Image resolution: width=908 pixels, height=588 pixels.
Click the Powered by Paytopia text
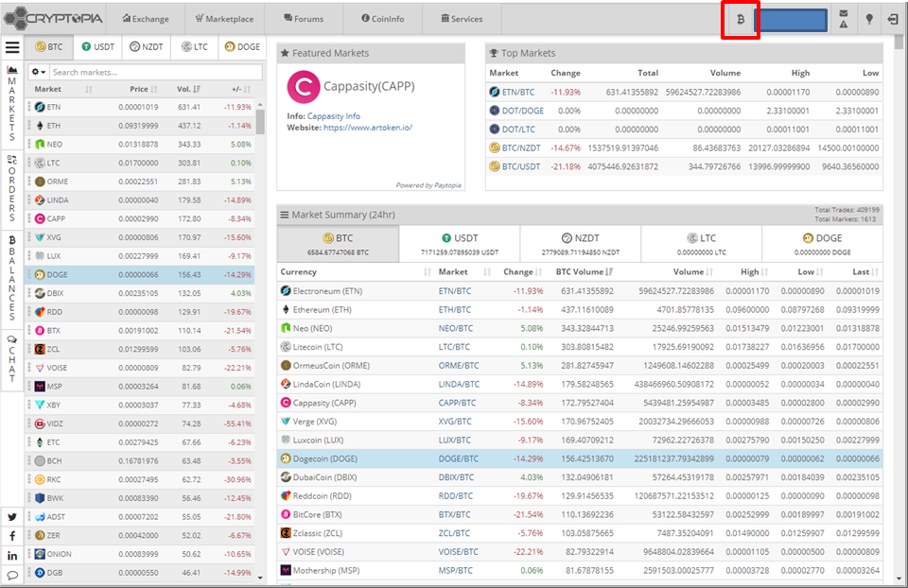click(428, 185)
